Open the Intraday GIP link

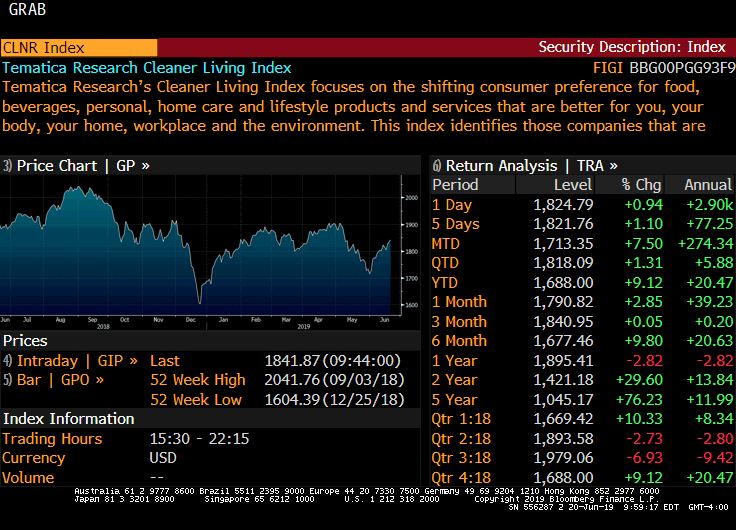pyautogui.click(x=71, y=361)
